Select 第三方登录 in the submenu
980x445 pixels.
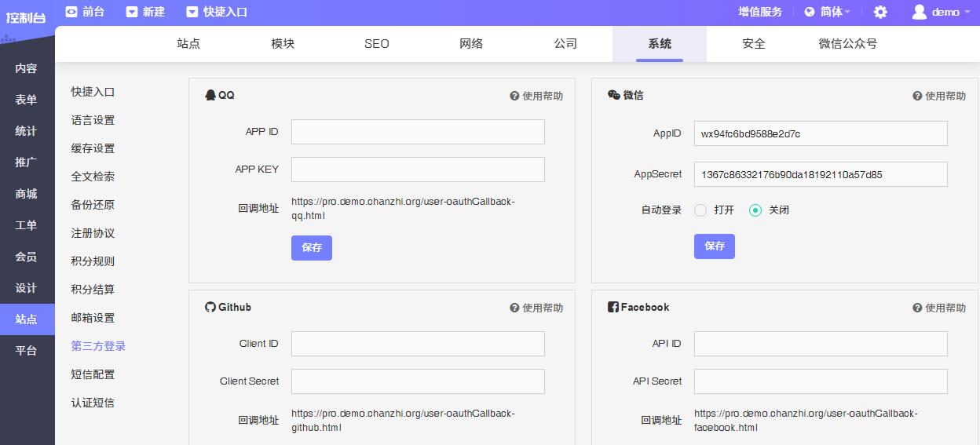pos(98,346)
